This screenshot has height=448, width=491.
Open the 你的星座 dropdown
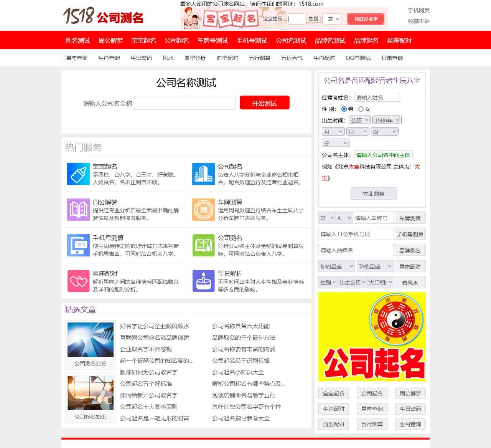click(336, 266)
